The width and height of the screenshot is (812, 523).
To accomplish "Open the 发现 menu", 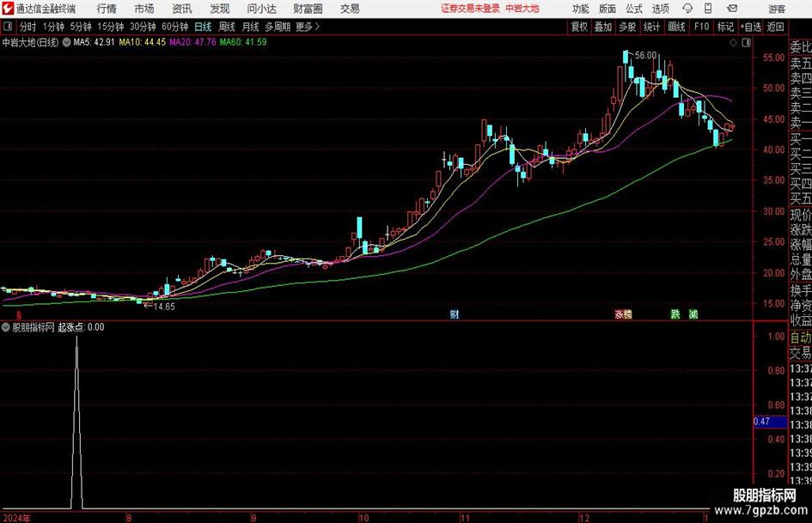I will (x=220, y=9).
